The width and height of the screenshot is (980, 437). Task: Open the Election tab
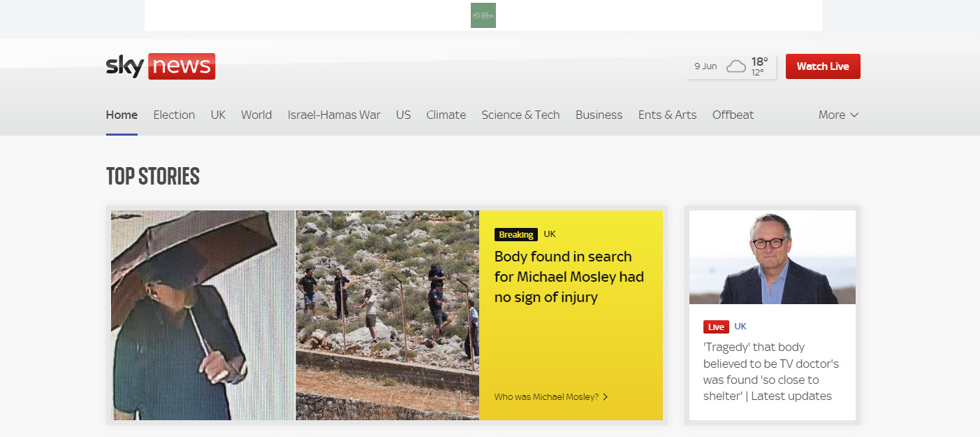pyautogui.click(x=174, y=115)
